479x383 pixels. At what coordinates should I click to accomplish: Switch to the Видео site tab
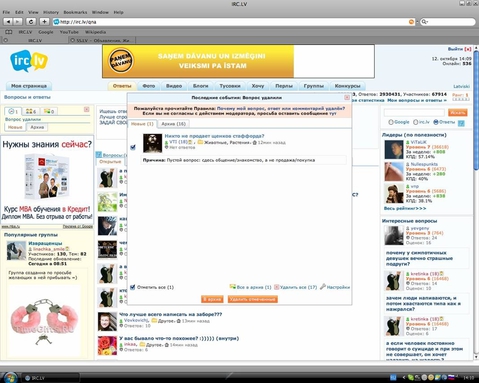point(174,86)
